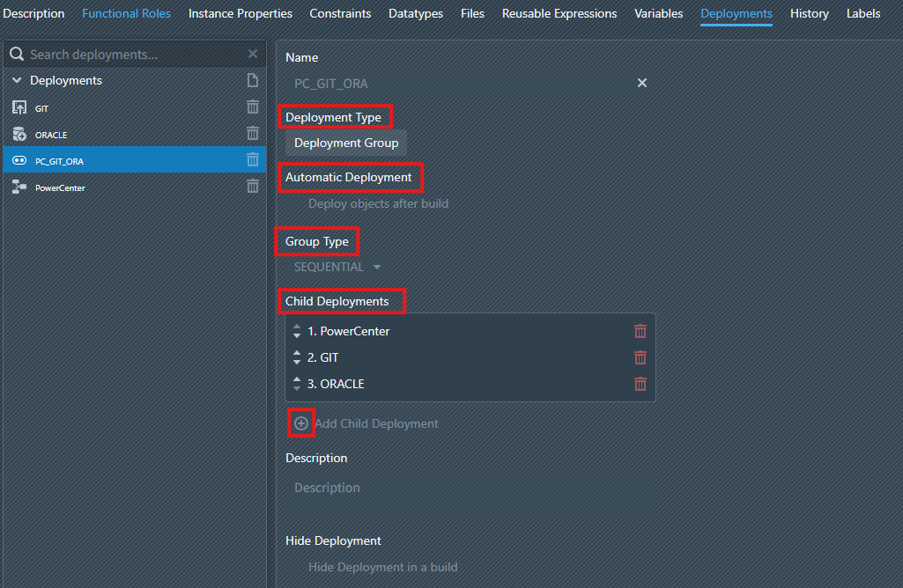Open the Functional Roles tab
903x588 pixels.
click(x=126, y=14)
